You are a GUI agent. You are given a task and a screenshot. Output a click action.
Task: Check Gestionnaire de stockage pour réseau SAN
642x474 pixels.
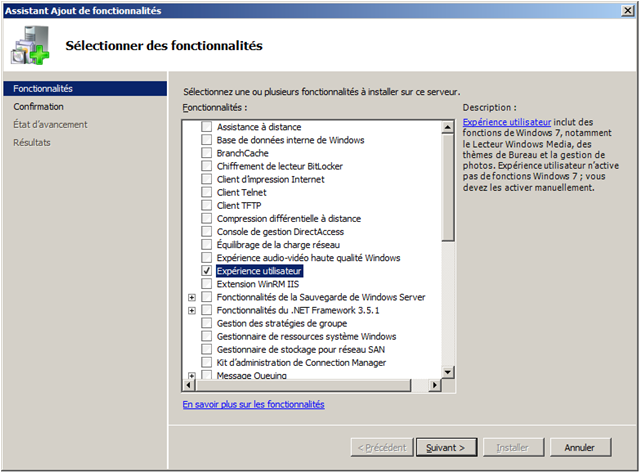(x=207, y=350)
